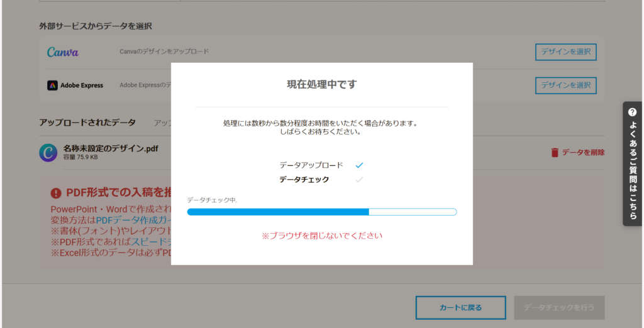The image size is (644, 328).
Task: Click the データを削除 link
Action: 583,152
